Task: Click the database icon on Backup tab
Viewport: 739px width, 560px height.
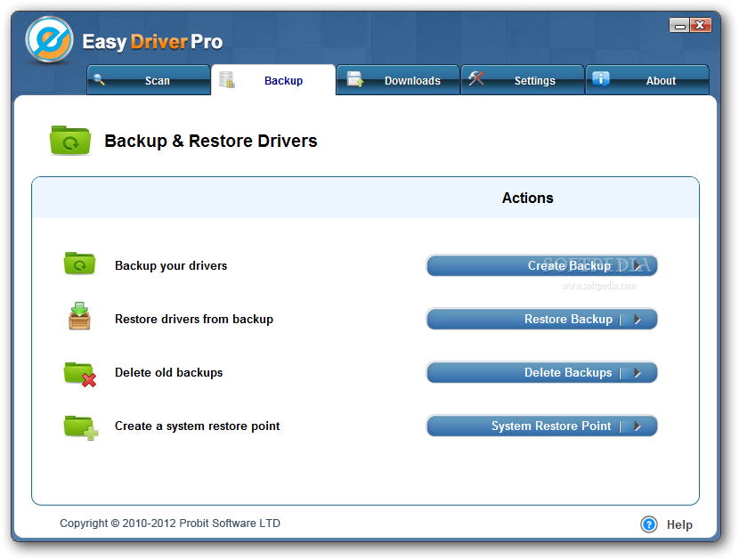Action: (x=227, y=79)
